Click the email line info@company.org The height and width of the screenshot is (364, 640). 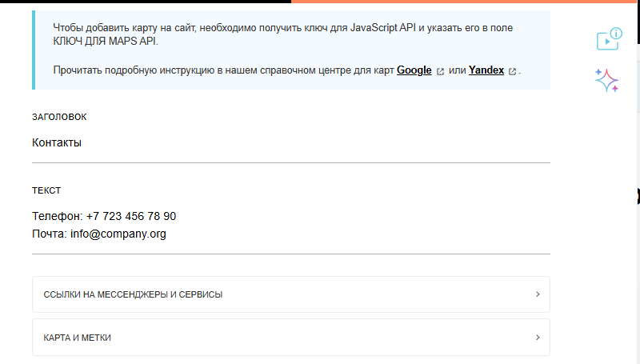99,234
